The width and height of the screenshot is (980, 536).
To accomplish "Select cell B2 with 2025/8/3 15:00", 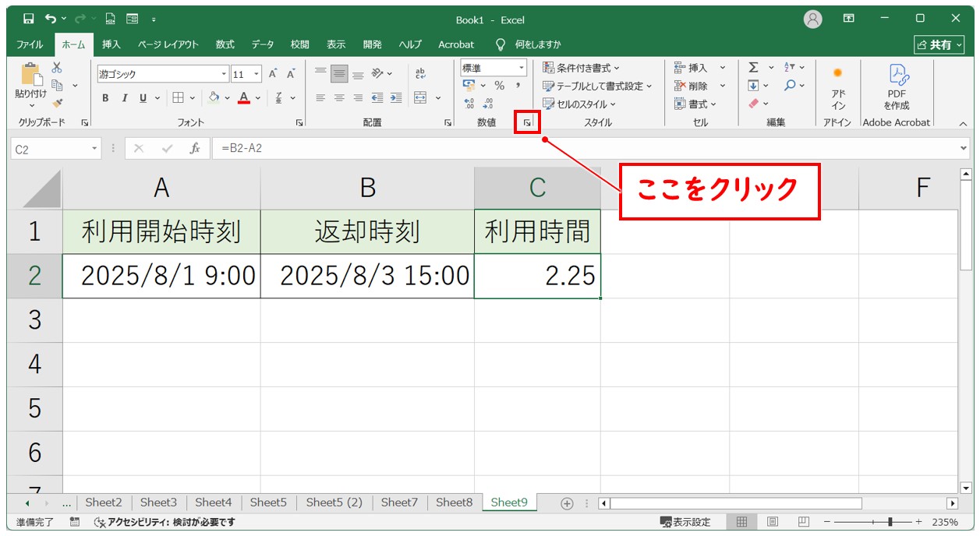I will click(368, 276).
